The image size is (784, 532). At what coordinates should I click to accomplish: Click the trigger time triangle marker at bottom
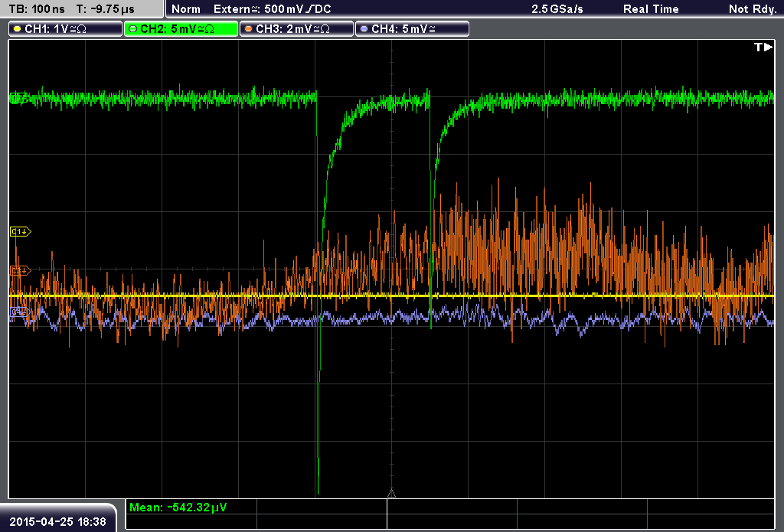point(391,494)
